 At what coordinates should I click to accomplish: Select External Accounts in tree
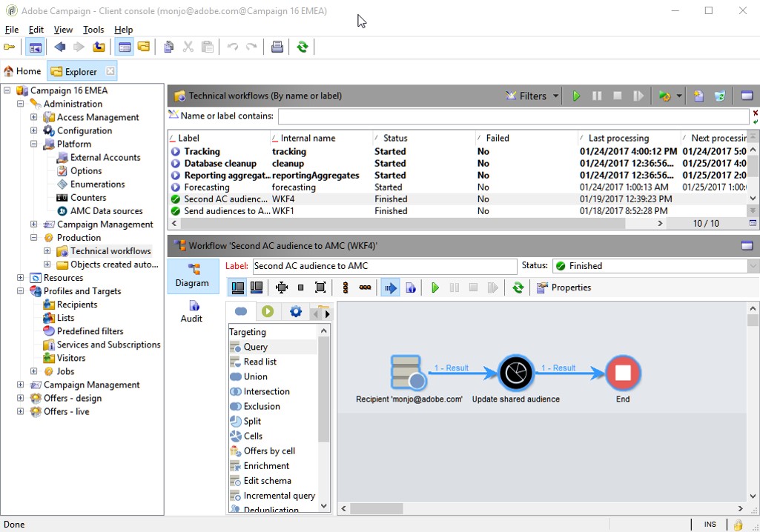(x=105, y=158)
